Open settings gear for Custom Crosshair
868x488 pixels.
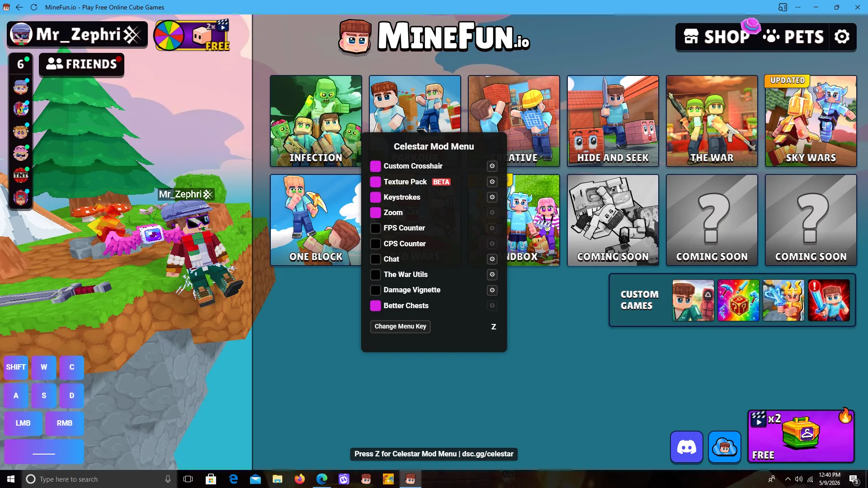(492, 166)
